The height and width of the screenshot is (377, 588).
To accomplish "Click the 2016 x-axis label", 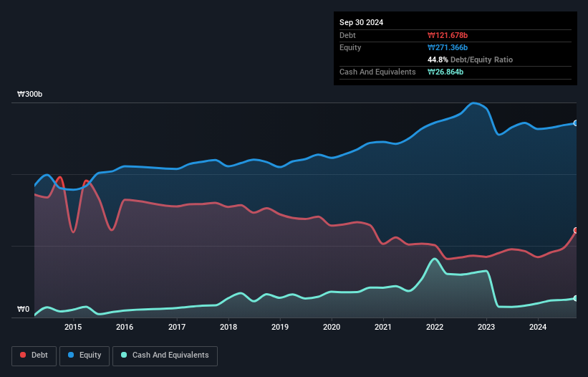I will coord(125,327).
